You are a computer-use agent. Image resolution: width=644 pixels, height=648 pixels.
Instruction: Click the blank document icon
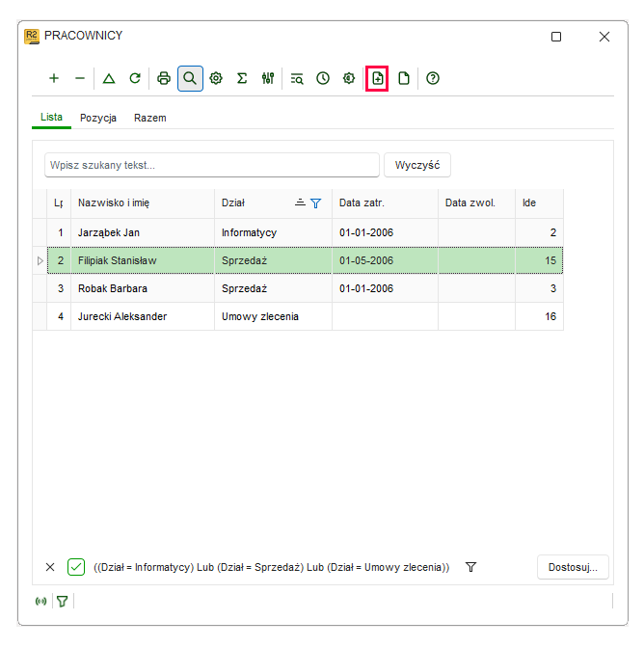pyautogui.click(x=404, y=78)
